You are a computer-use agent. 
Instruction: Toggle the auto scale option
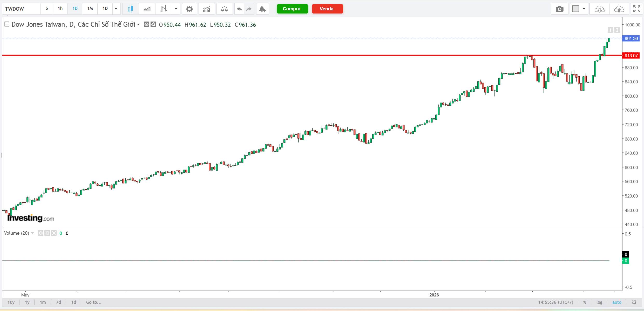tap(617, 302)
